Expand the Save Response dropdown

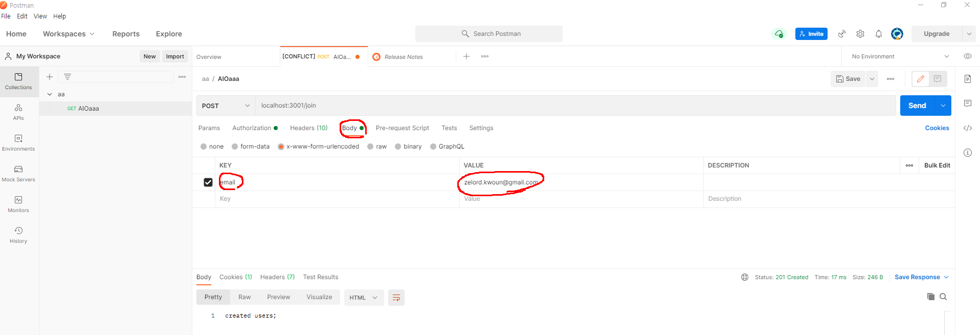(946, 277)
